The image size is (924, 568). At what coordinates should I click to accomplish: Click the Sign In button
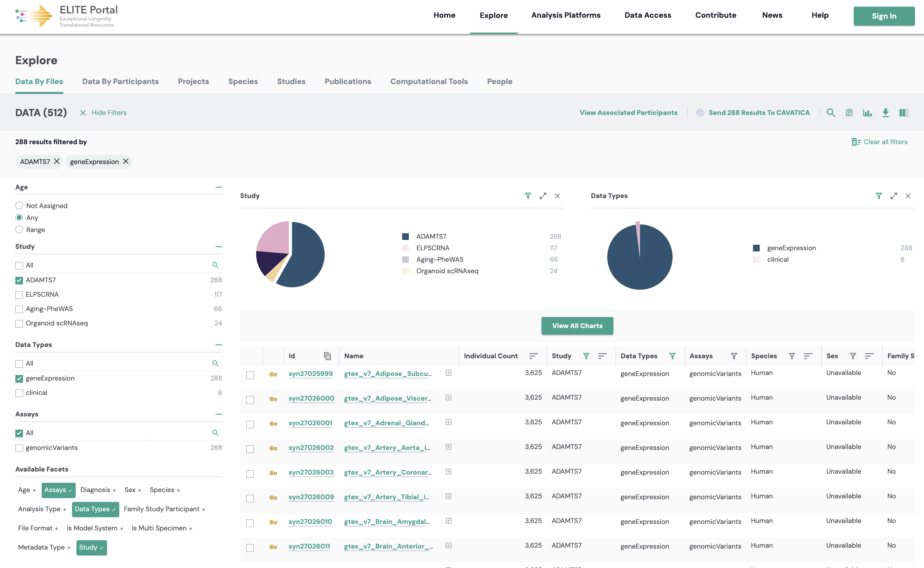884,16
